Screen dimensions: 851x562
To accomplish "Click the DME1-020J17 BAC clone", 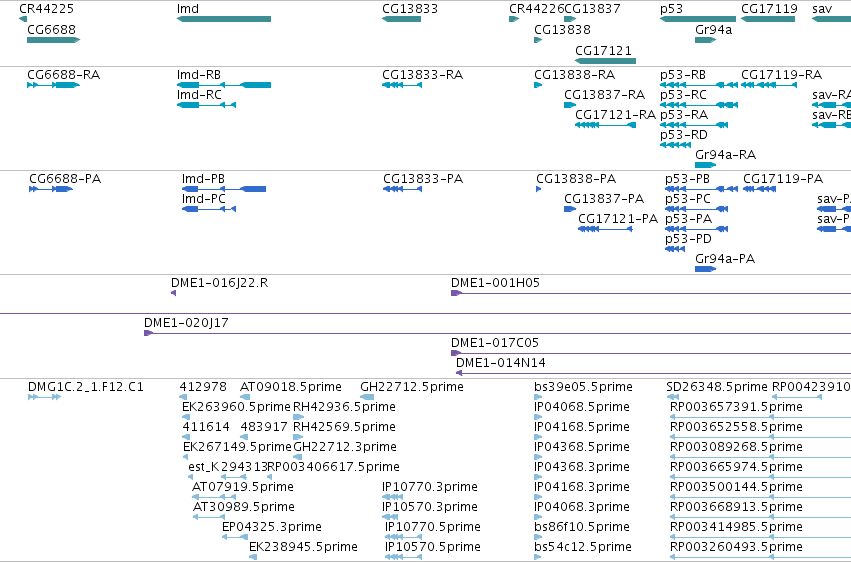I will pyautogui.click(x=497, y=333).
